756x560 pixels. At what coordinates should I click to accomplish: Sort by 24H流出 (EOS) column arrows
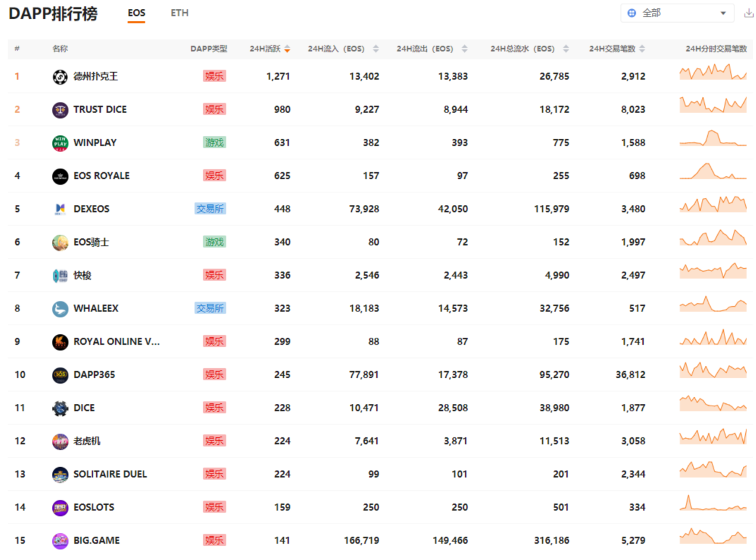464,49
